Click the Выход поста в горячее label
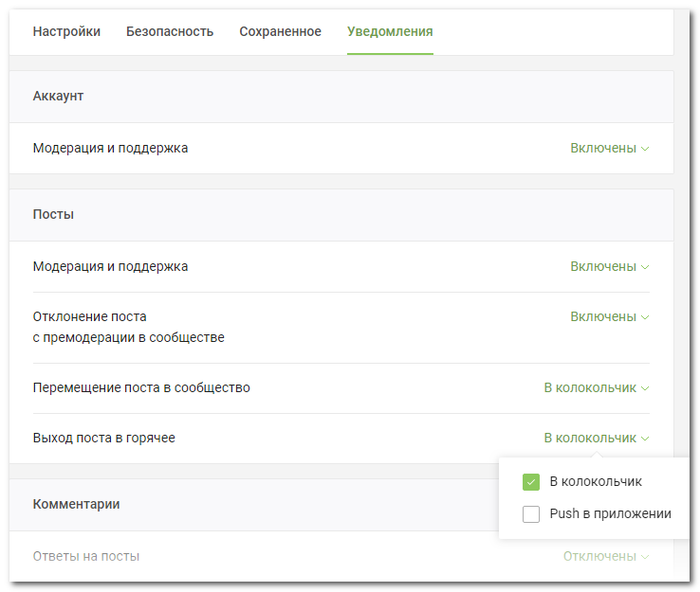Screen dimensions: 700x592 [x=104, y=438]
